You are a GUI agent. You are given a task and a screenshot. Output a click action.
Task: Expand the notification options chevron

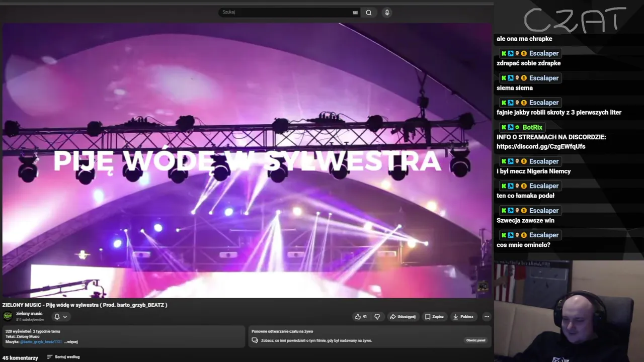65,317
